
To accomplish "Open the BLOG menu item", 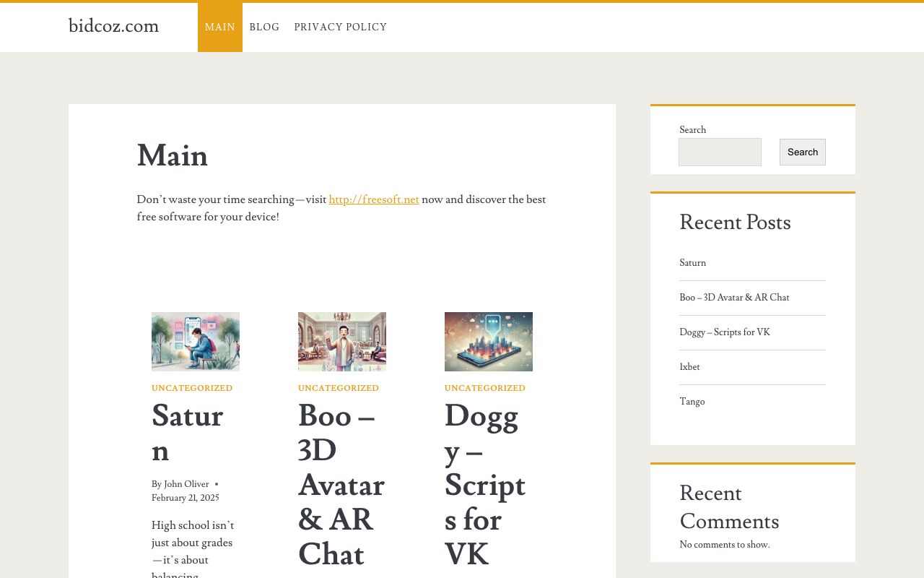I will pos(264,27).
